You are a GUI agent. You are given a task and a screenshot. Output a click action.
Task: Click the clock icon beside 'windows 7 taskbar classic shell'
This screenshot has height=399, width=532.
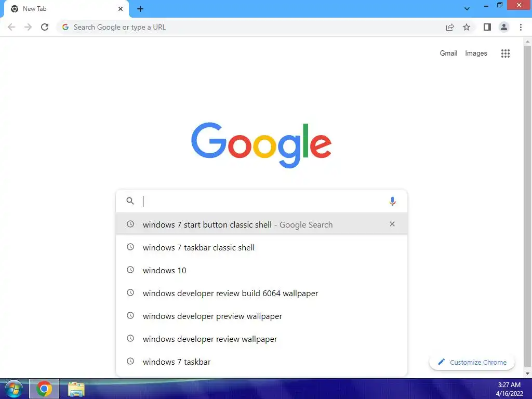[130, 247]
